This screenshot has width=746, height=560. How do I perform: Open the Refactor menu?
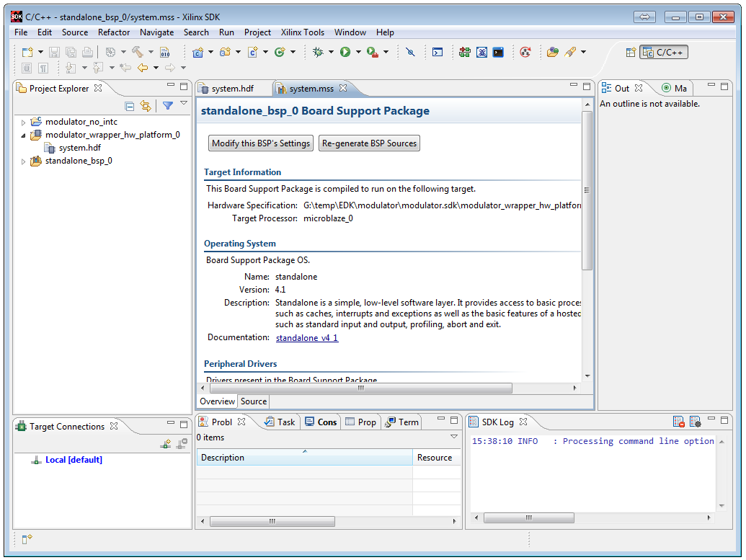pyautogui.click(x=114, y=32)
